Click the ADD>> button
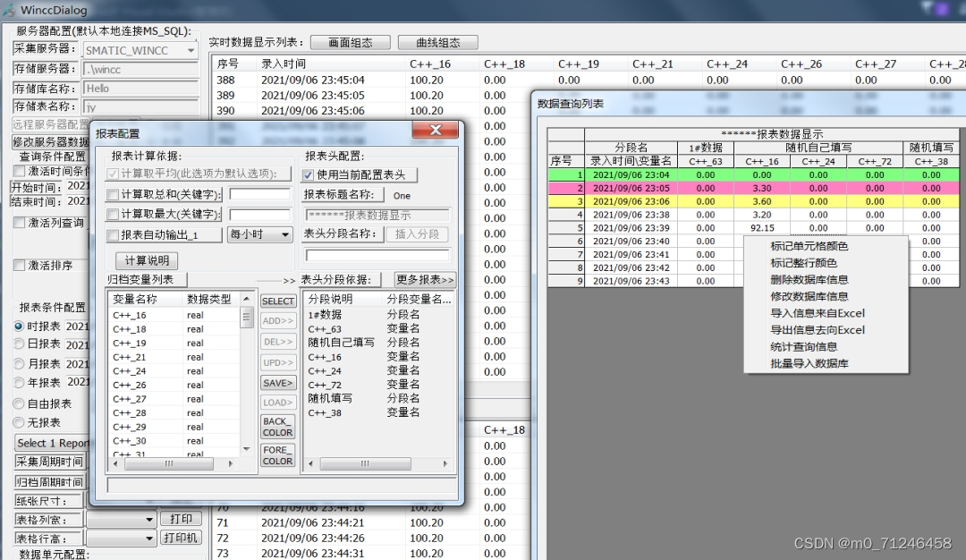This screenshot has width=966, height=560. (278, 321)
